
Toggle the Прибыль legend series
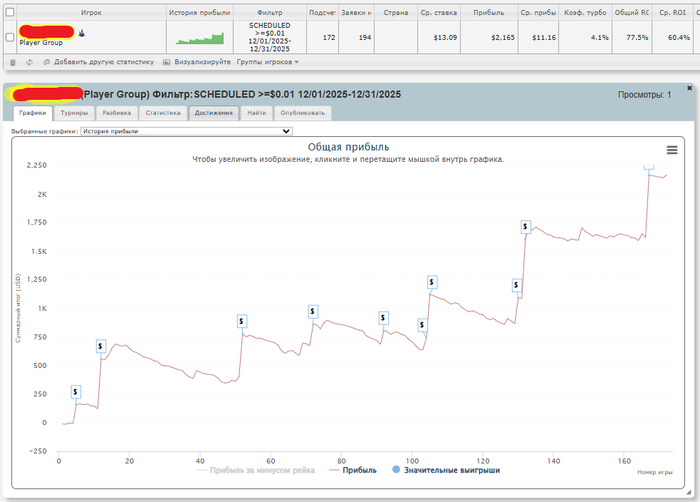pyautogui.click(x=353, y=470)
